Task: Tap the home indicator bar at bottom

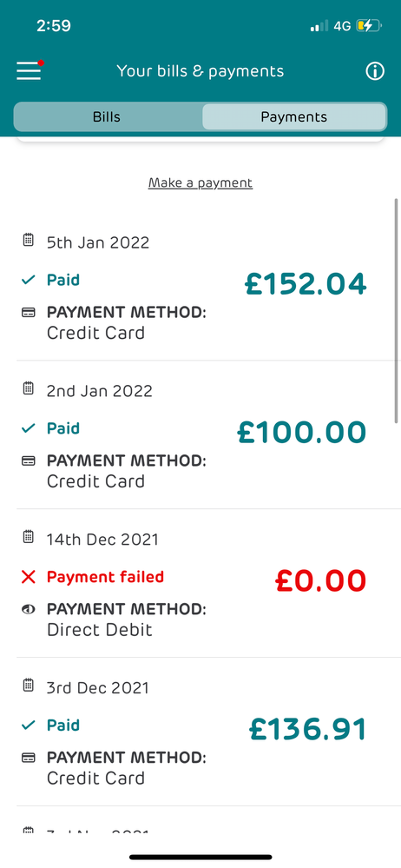Action: [x=200, y=857]
